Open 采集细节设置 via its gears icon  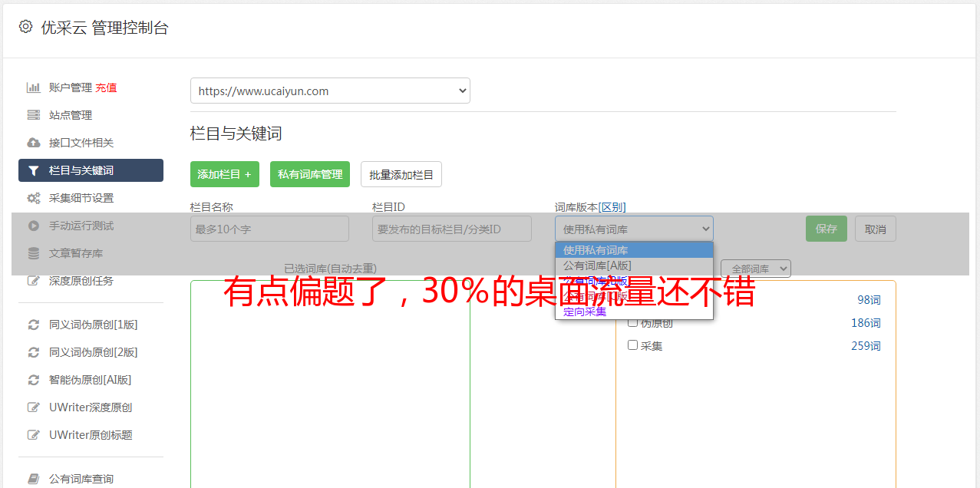[33, 198]
